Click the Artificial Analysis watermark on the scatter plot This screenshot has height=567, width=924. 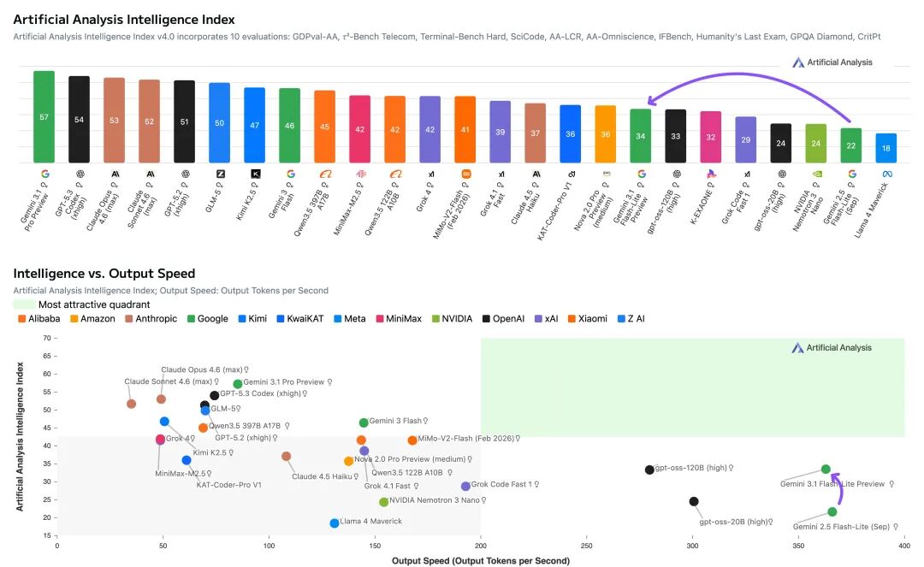[x=832, y=348]
